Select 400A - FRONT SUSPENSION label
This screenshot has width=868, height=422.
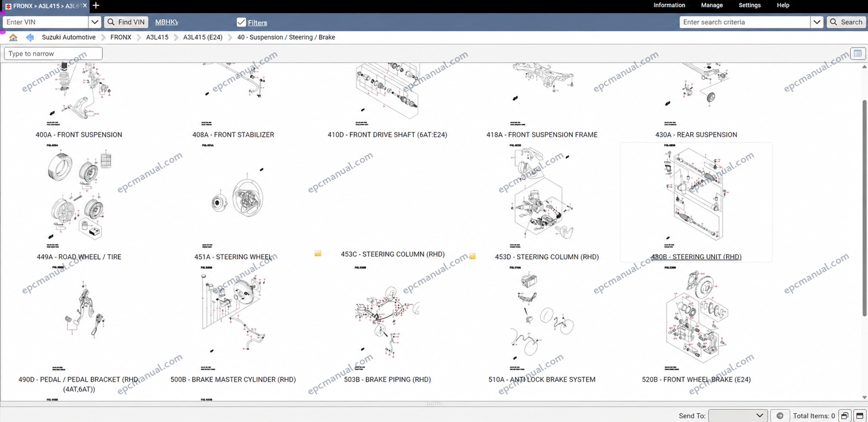point(79,135)
